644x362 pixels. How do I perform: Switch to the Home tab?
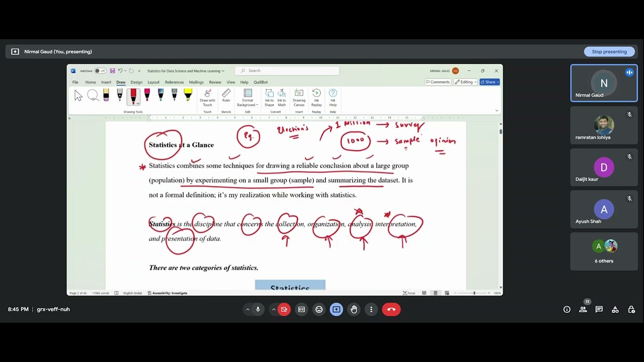point(91,82)
